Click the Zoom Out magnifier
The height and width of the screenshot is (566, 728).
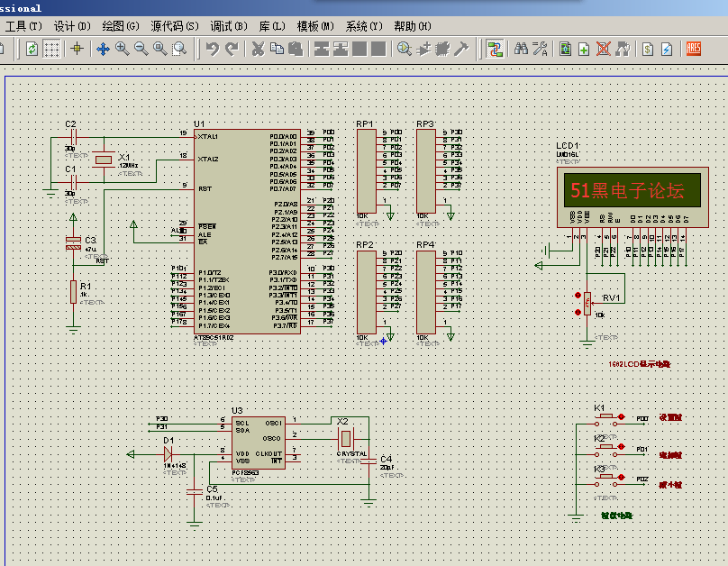point(141,49)
